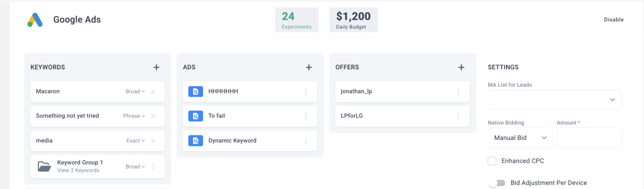Remove the Macaron keyword

pyautogui.click(x=153, y=91)
